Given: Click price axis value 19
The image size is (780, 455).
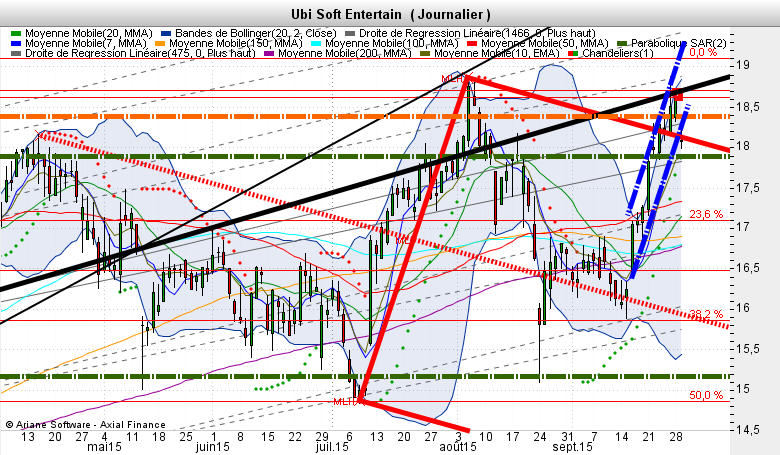Looking at the screenshot, I should tap(743, 65).
